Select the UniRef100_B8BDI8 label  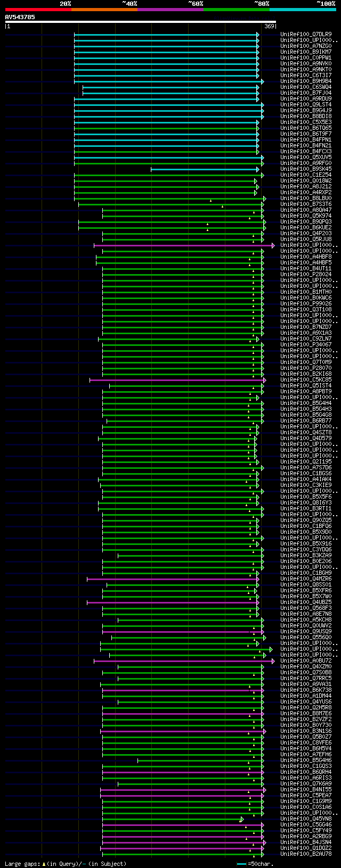click(x=306, y=117)
